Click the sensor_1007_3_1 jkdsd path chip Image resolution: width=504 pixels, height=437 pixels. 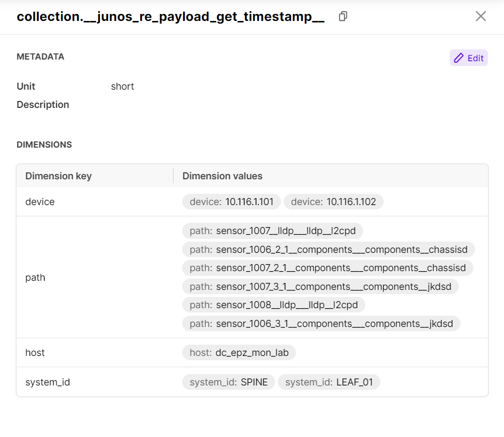(320, 286)
